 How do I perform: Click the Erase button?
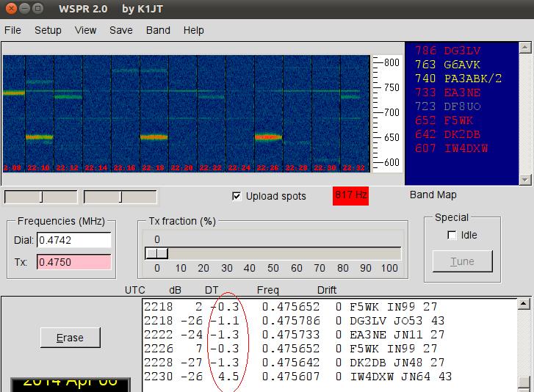point(71,338)
